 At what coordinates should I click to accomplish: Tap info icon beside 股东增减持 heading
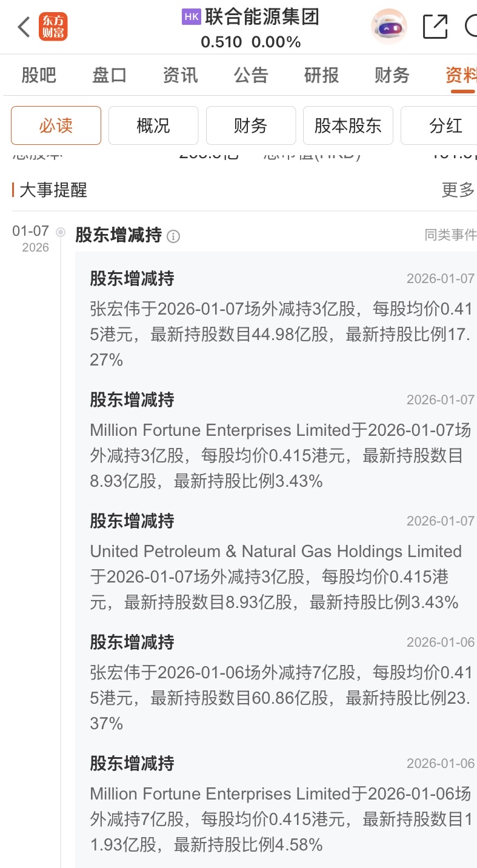(x=173, y=236)
